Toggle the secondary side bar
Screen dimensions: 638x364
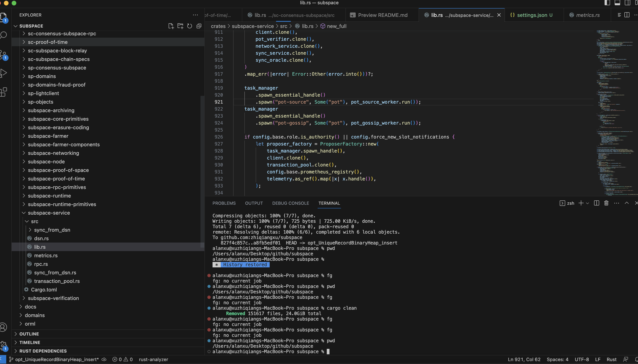(x=627, y=3)
